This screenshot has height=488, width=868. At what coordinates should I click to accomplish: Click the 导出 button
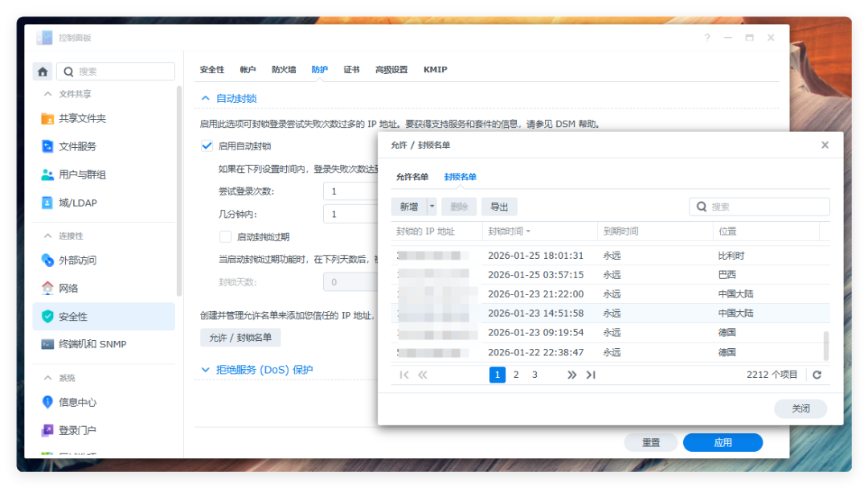499,207
